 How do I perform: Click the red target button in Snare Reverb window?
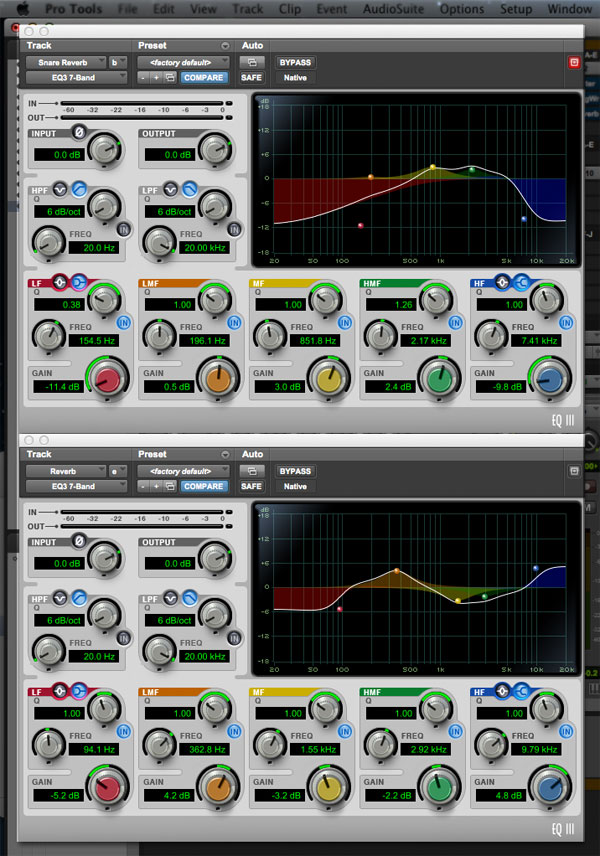(574, 62)
